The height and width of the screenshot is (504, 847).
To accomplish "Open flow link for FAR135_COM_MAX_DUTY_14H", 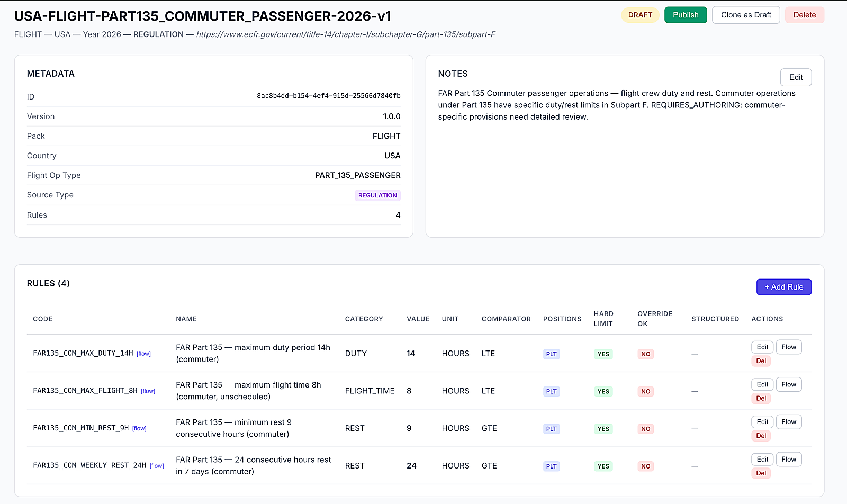I will point(143,354).
